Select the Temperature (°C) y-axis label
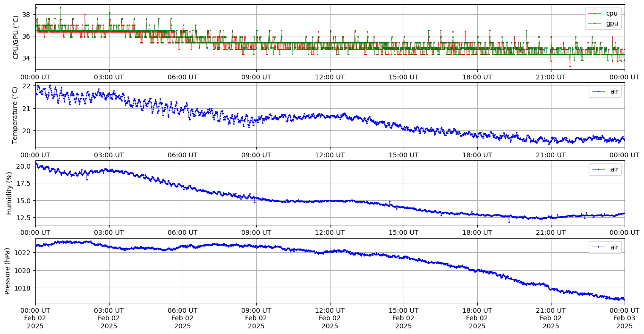 (x=16, y=115)
